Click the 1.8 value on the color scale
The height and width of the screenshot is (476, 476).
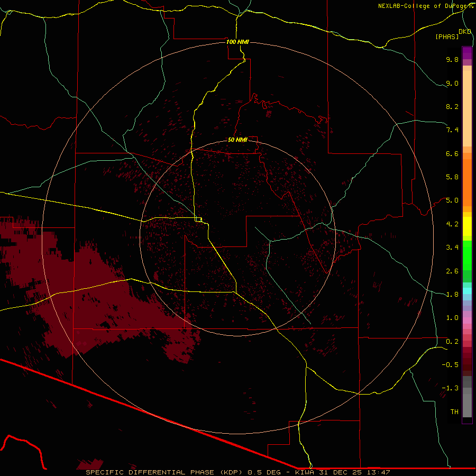tap(452, 295)
